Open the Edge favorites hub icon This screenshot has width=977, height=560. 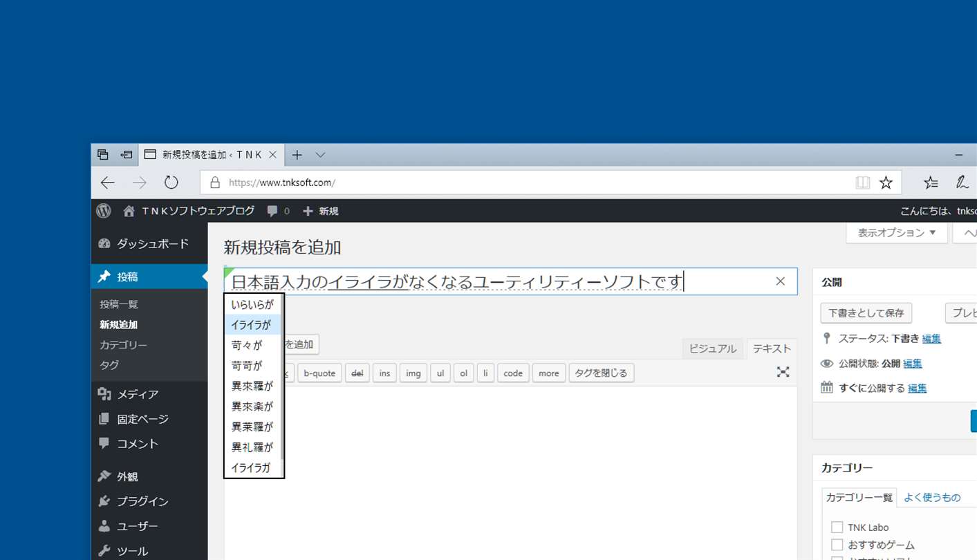click(x=931, y=183)
